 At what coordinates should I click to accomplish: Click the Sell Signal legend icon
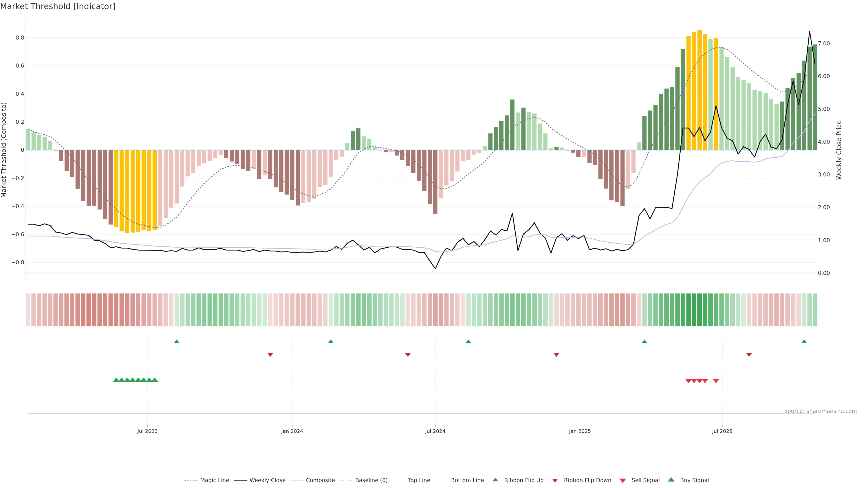[x=623, y=481]
